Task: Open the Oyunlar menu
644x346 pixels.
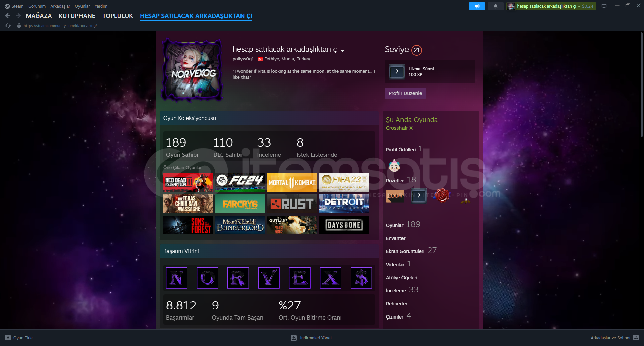Action: 82,6
